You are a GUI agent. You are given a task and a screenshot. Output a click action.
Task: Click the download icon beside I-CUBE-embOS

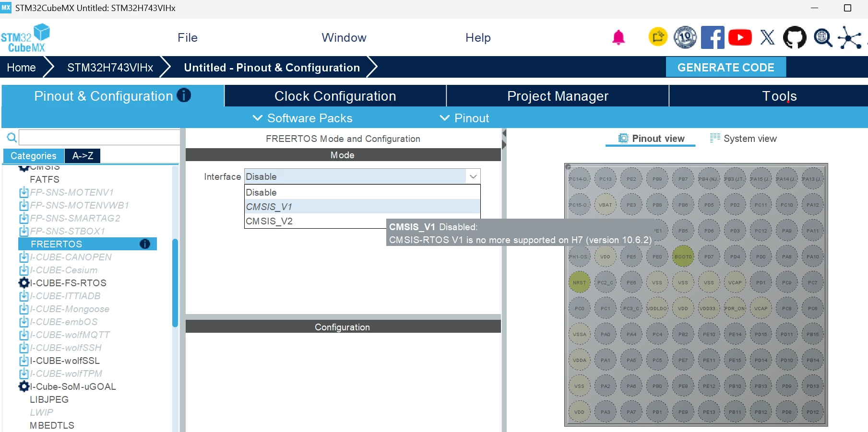point(24,322)
